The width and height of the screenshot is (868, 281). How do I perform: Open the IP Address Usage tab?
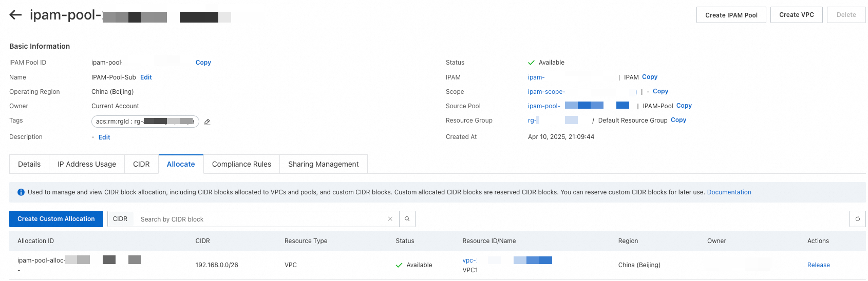(87, 164)
